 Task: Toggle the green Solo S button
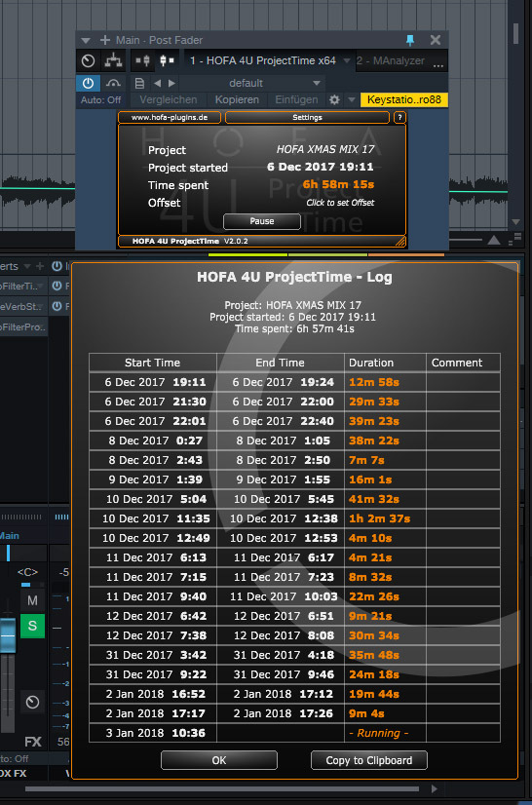click(32, 626)
